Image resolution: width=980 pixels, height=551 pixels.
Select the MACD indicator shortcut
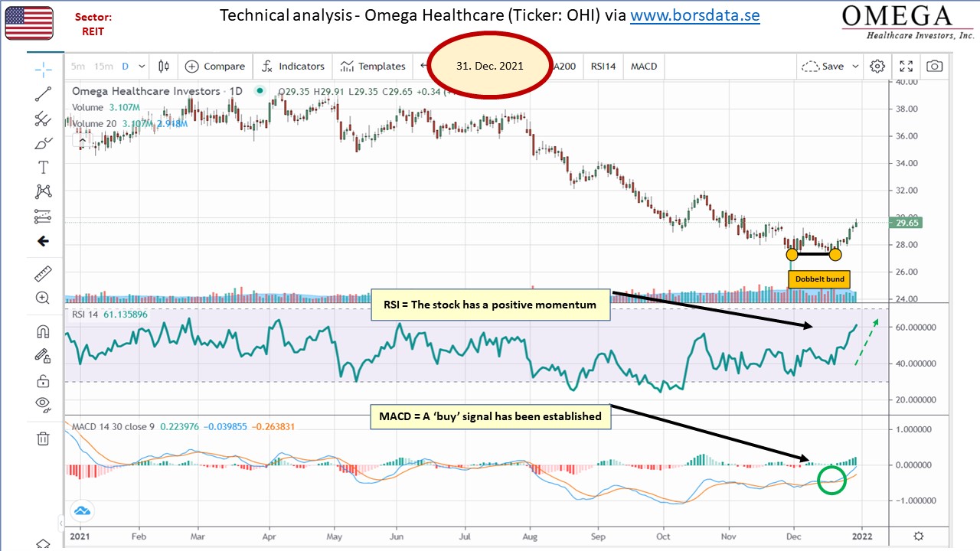tap(644, 67)
